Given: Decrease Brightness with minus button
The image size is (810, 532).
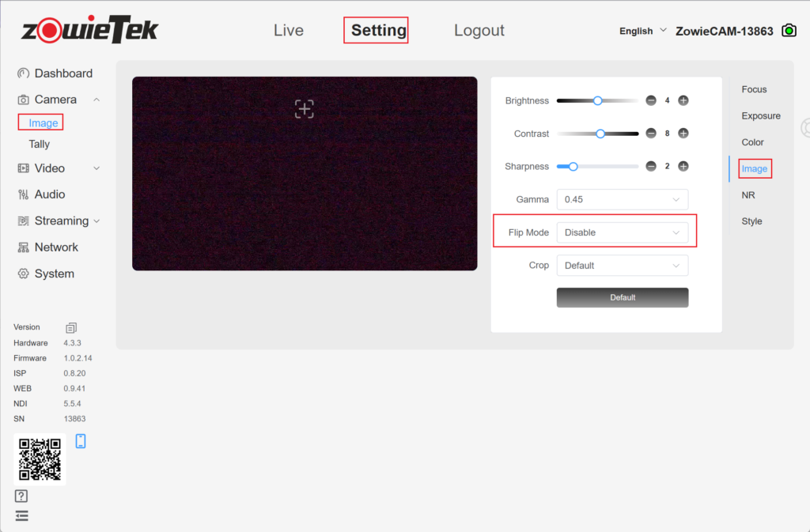Looking at the screenshot, I should [651, 100].
